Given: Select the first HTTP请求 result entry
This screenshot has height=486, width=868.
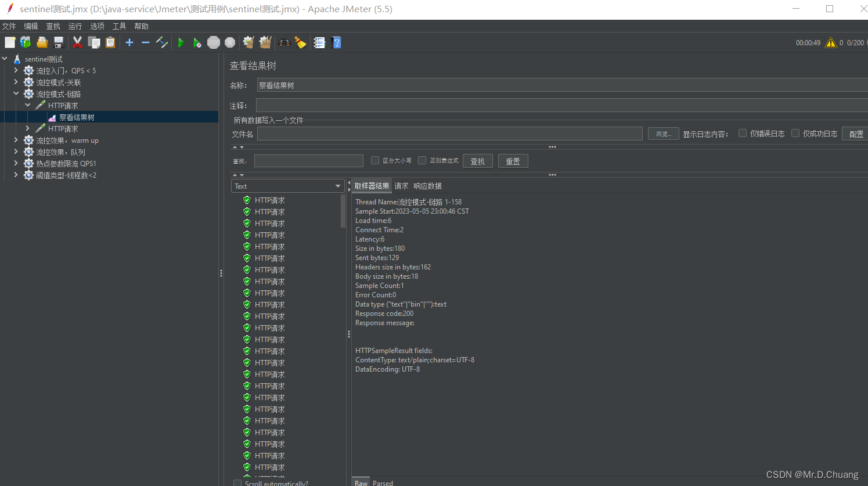Looking at the screenshot, I should tap(269, 200).
